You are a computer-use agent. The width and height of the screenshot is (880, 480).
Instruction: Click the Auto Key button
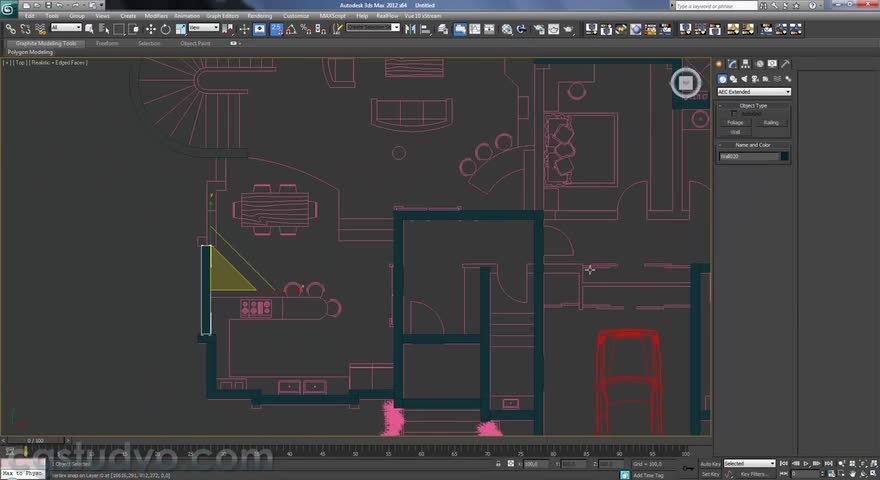pos(710,464)
